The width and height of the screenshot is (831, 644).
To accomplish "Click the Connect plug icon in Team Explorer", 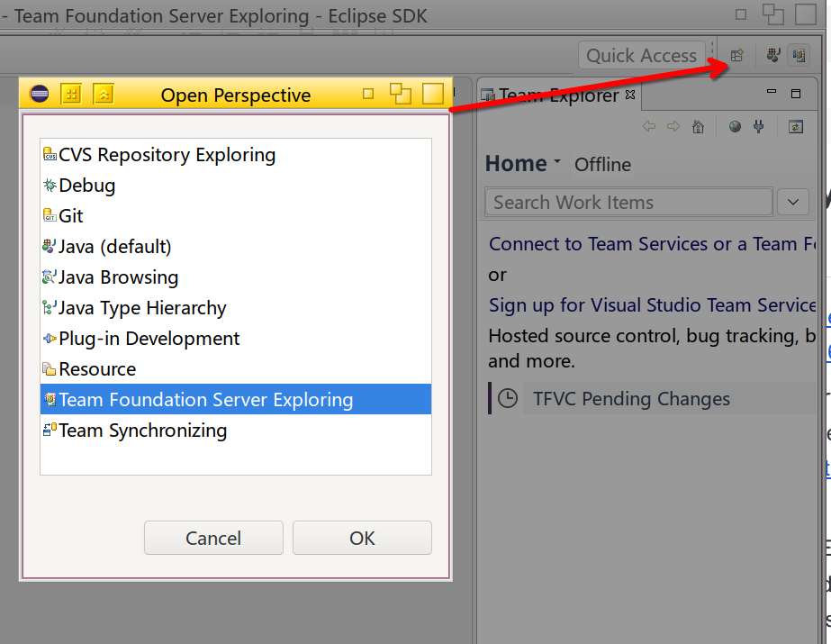I will (x=759, y=125).
